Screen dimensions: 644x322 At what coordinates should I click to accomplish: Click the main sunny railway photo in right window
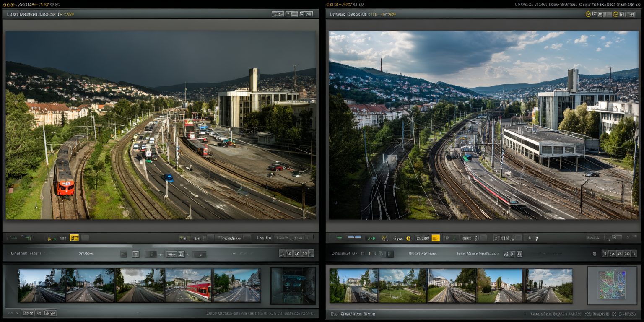pyautogui.click(x=483, y=125)
